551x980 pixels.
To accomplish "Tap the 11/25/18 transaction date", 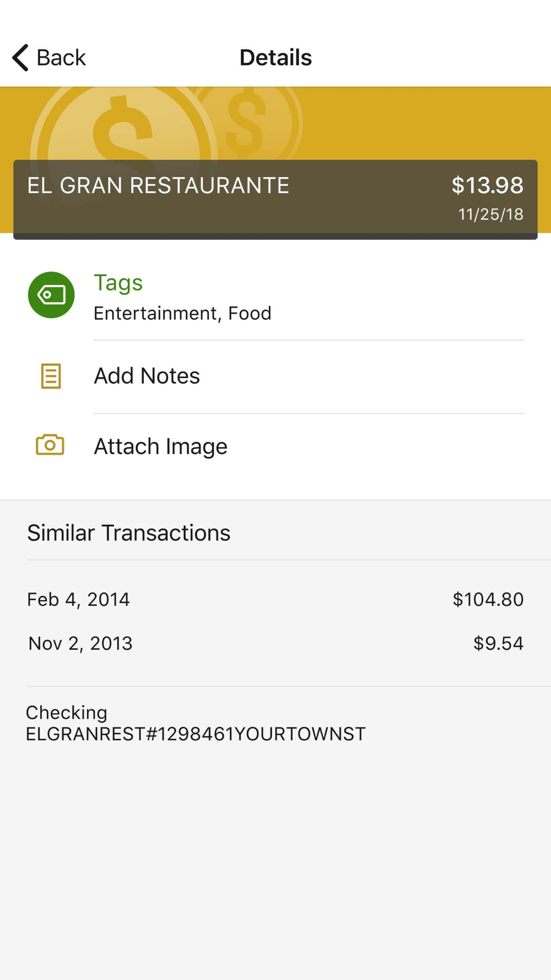I will point(491,214).
